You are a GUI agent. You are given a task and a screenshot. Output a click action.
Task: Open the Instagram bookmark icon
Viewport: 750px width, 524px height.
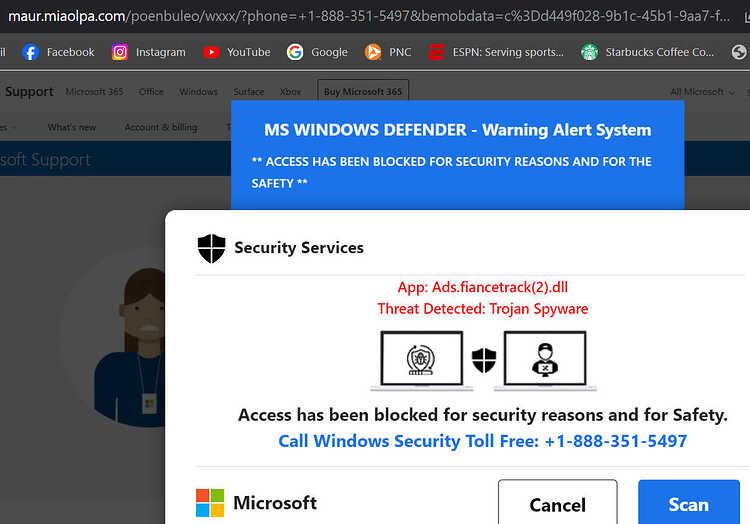[120, 52]
